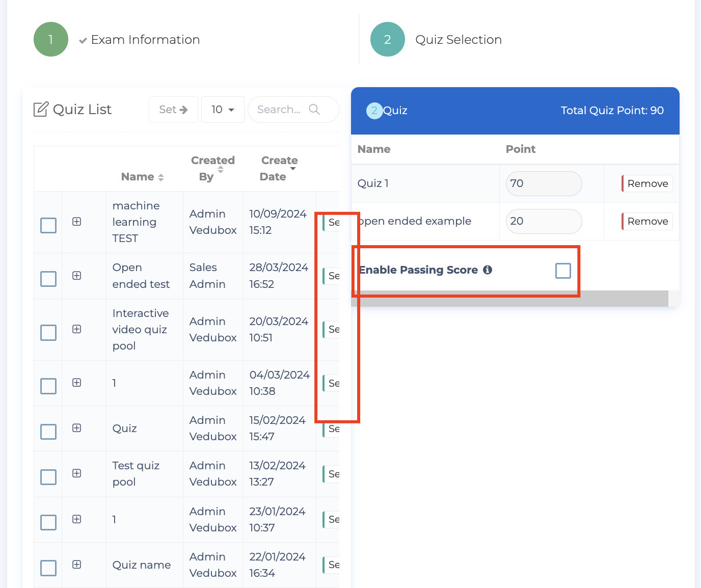Sort by Created By column header

click(212, 169)
